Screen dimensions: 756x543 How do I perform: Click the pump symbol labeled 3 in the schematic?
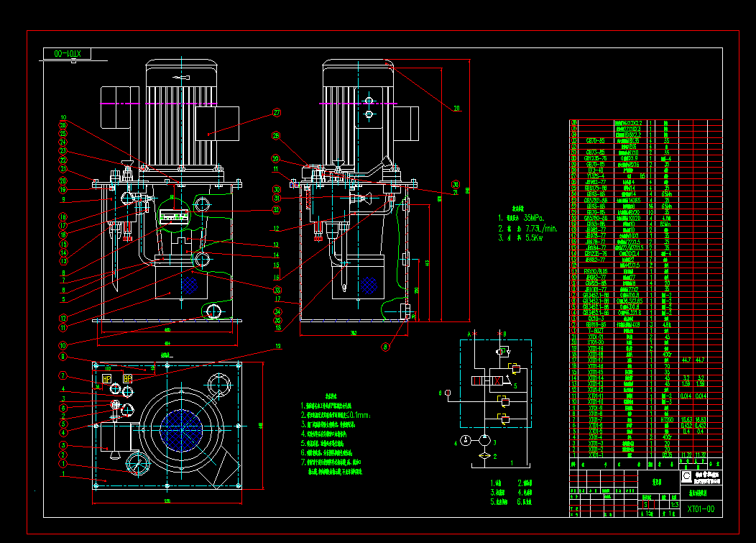[484, 440]
